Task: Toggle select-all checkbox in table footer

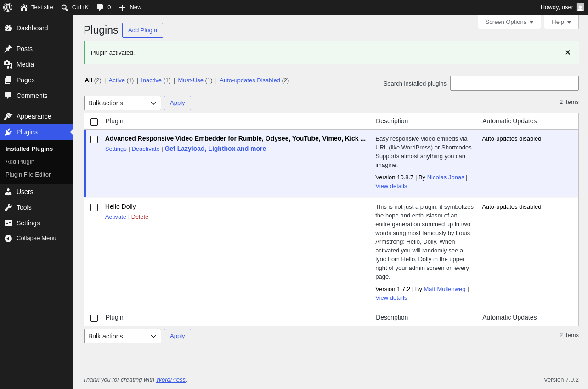Action: pyautogui.click(x=94, y=318)
